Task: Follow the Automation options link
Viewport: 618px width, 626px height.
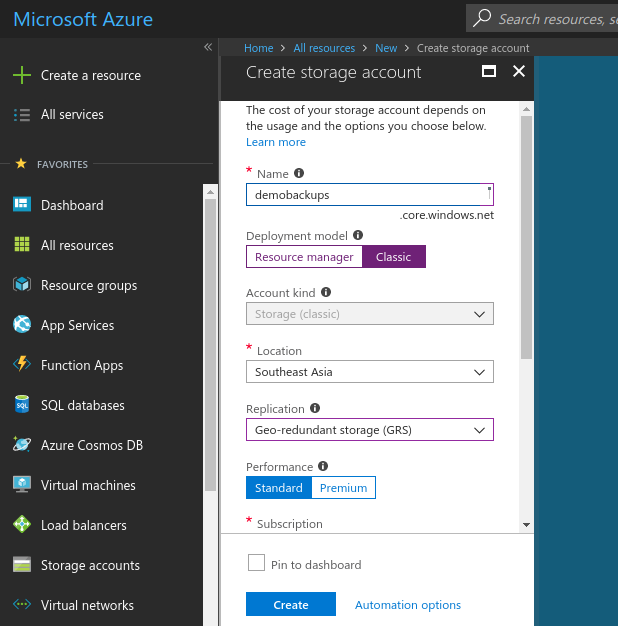Action: (x=408, y=605)
